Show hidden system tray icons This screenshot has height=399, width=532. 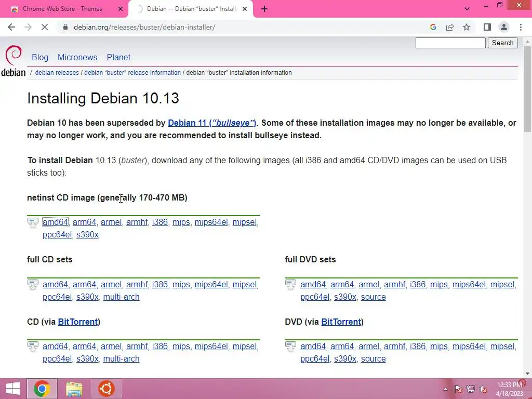point(445,389)
